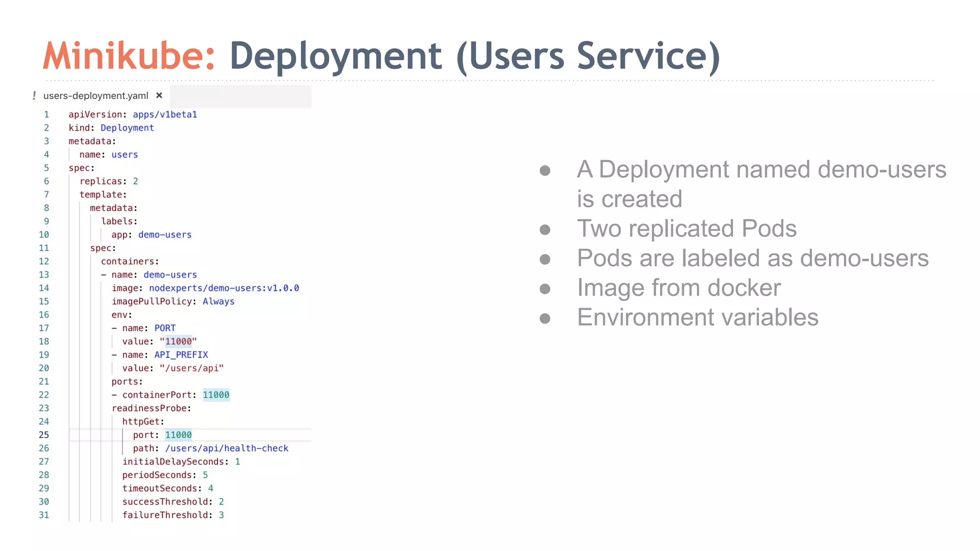Click the apiVersion value apps/v1beta1
This screenshot has height=551, width=980.
(165, 114)
